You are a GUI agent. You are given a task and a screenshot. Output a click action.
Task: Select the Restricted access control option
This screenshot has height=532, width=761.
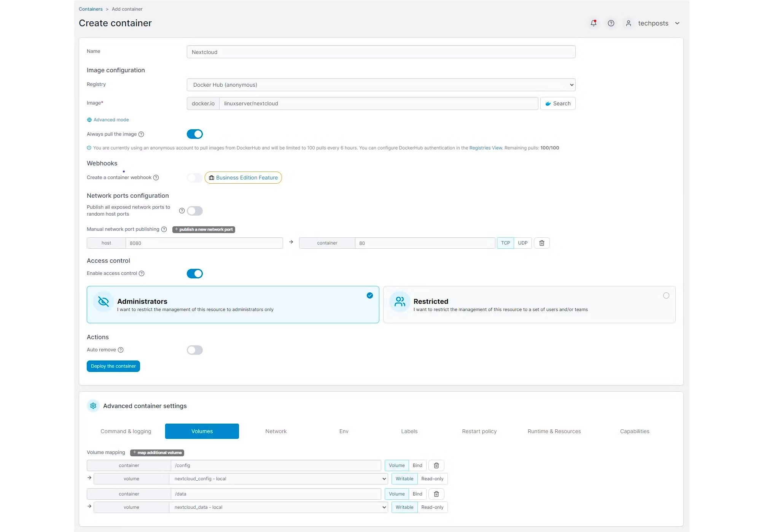529,304
